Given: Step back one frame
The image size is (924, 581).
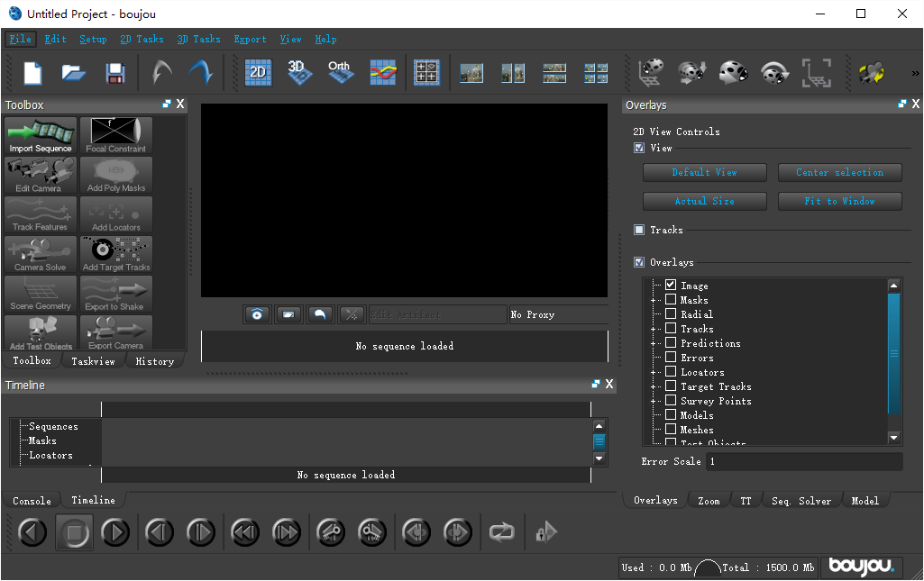Looking at the screenshot, I should click(160, 532).
